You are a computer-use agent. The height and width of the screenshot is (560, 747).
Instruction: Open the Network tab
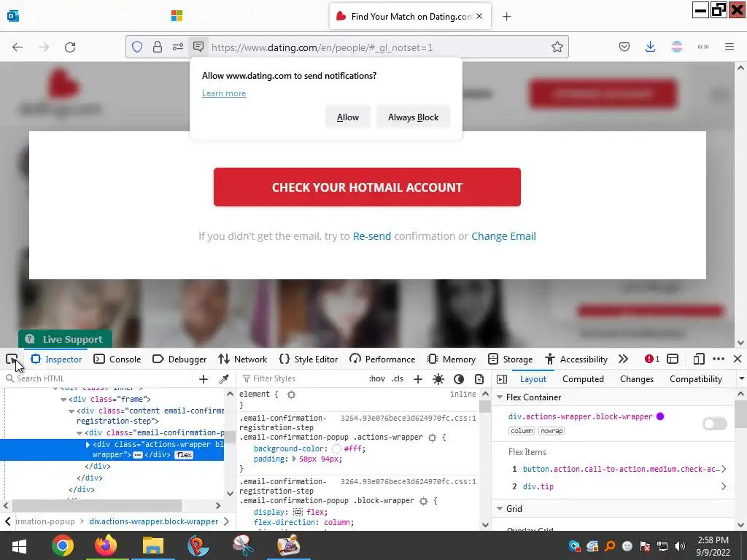[x=242, y=359]
